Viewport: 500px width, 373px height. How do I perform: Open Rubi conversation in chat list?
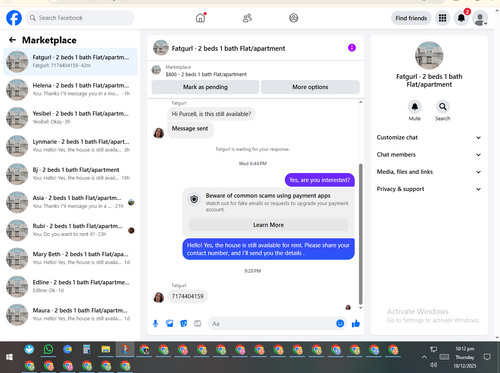70,230
